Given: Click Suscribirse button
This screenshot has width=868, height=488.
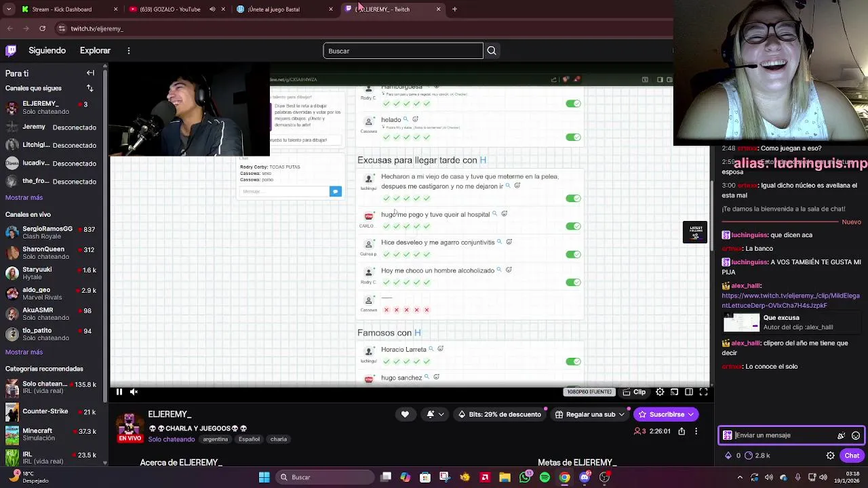Looking at the screenshot, I should point(666,414).
